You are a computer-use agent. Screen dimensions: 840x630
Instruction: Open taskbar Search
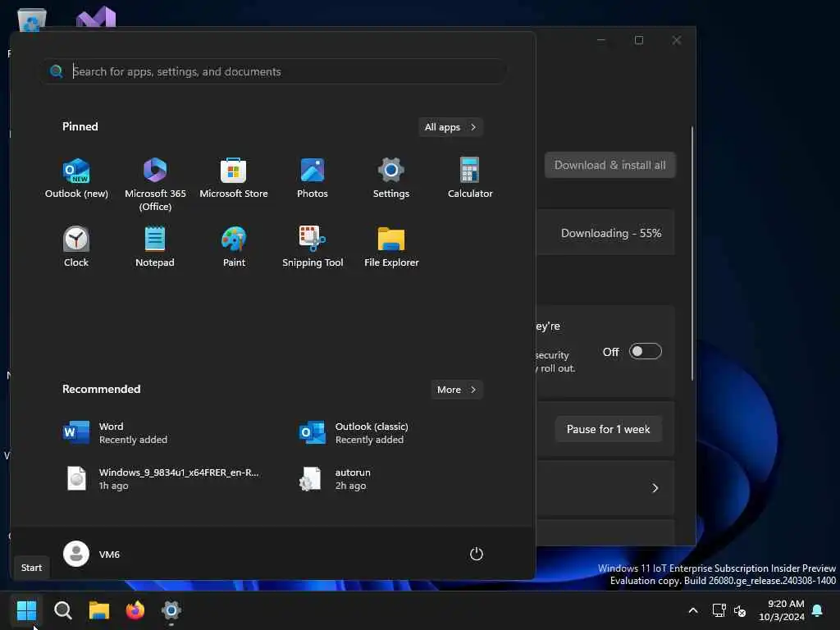[62, 610]
